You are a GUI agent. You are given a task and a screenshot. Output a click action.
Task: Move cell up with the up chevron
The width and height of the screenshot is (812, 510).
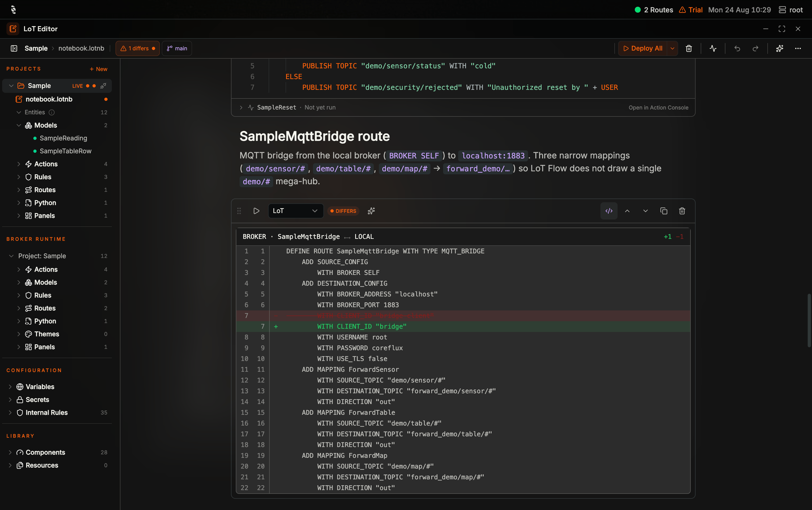[627, 211]
